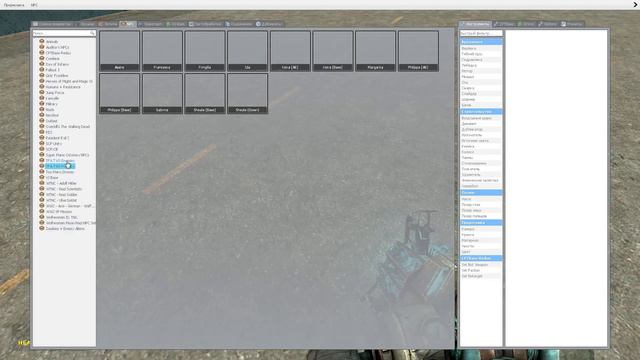Open Zombies + Enemy Aliens category
The width and height of the screenshot is (640, 360).
coord(65,229)
